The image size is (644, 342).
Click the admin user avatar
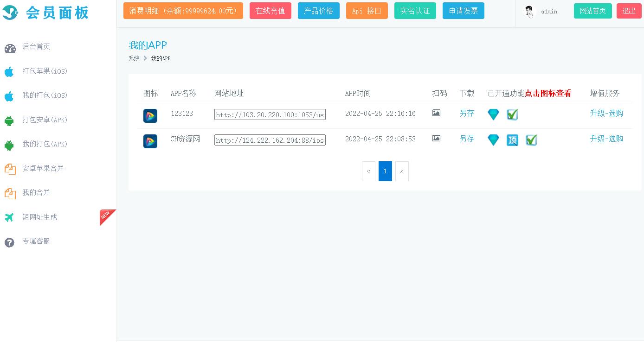pyautogui.click(x=529, y=12)
